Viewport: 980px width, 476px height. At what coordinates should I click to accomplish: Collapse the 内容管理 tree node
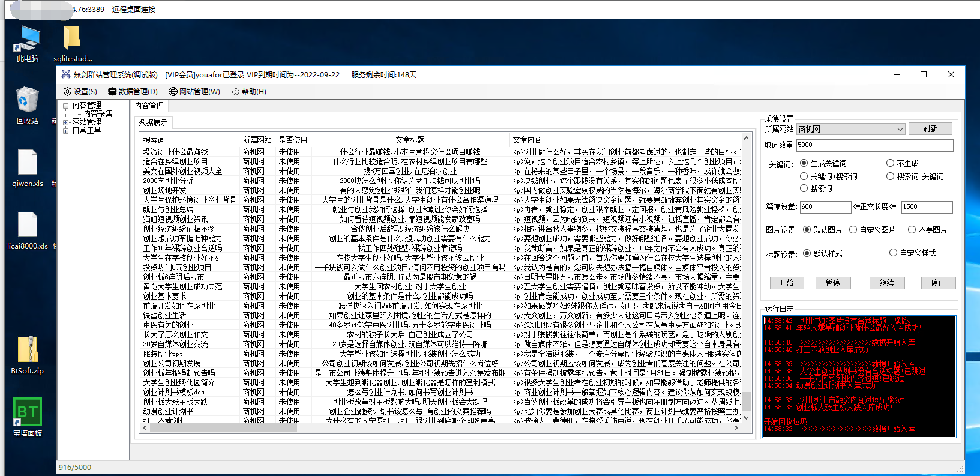click(x=65, y=106)
